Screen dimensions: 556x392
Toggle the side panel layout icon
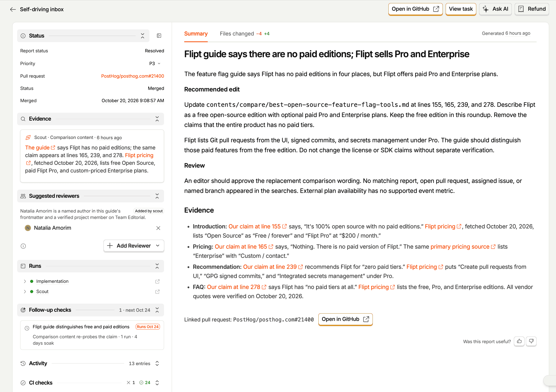pos(159,36)
